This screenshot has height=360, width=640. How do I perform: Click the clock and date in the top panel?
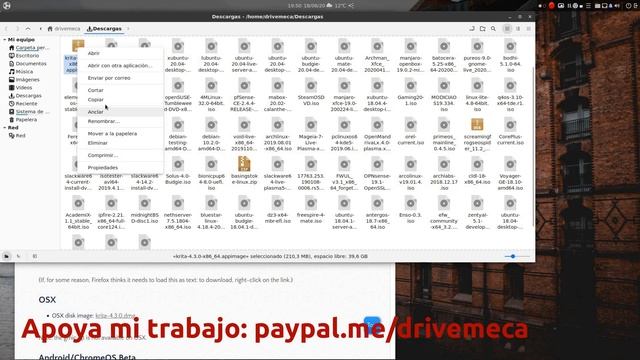point(306,6)
